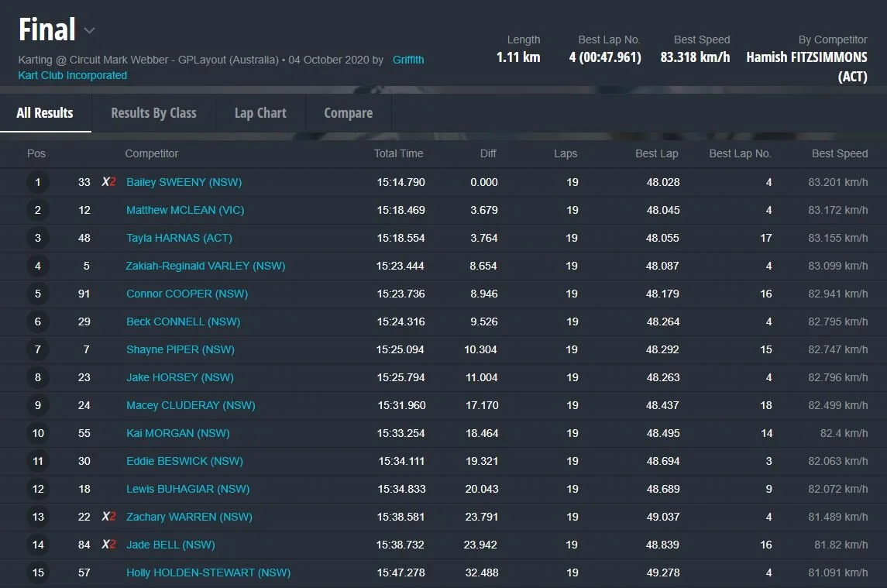Click the X2 icon beside Zachary WARREN
Screen dimensions: 887x588
click(108, 517)
